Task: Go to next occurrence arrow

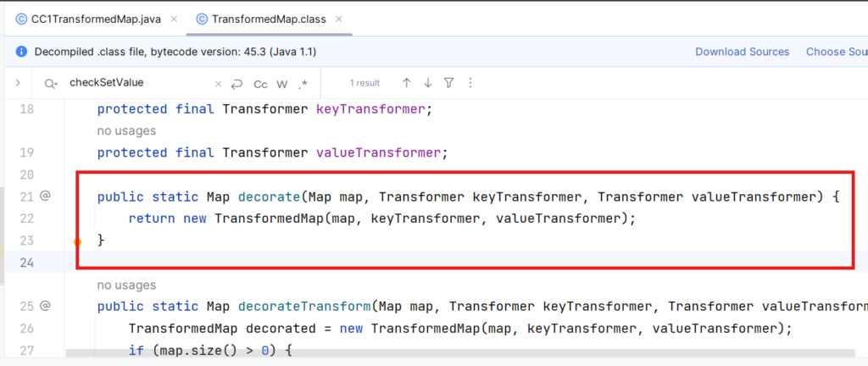Action: point(427,83)
